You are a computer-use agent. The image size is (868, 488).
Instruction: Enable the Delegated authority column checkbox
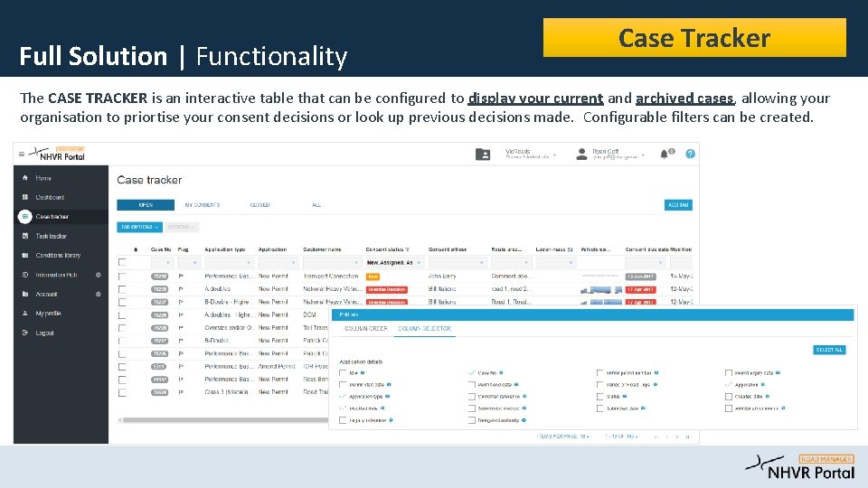tap(472, 420)
